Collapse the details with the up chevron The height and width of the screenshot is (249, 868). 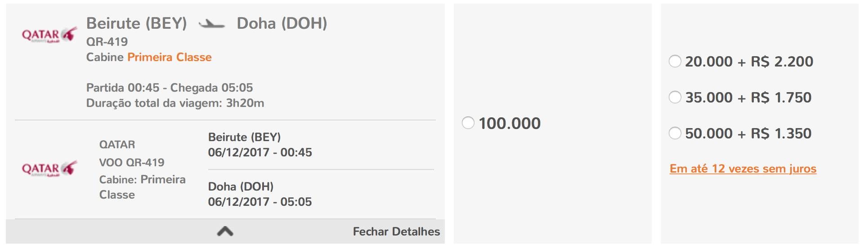tap(225, 231)
